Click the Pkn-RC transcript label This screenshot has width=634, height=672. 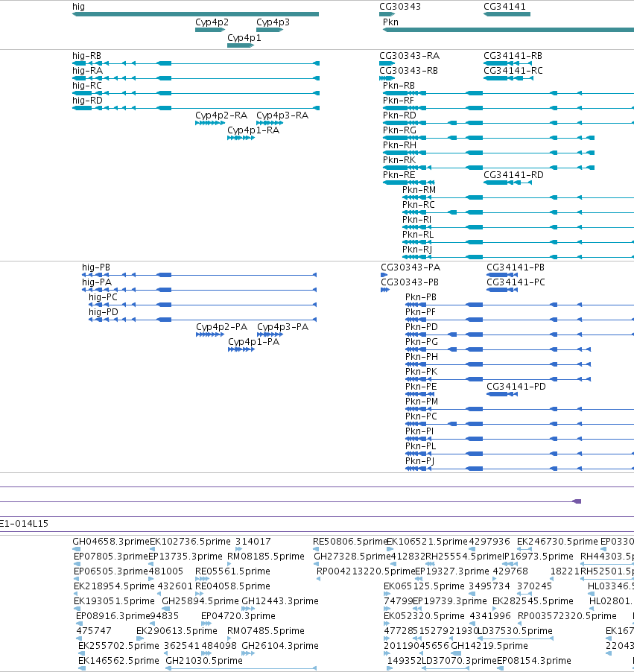(x=419, y=205)
